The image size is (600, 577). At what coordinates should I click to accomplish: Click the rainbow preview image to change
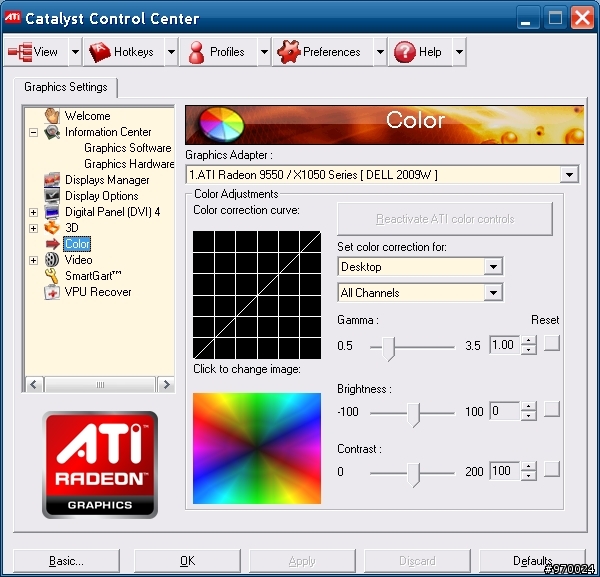[x=257, y=448]
